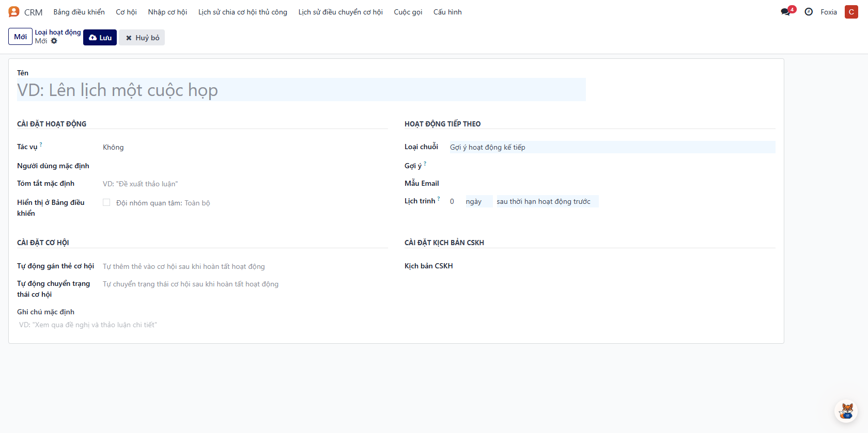Open the Cấu hình menu
The image size is (868, 433).
[447, 12]
